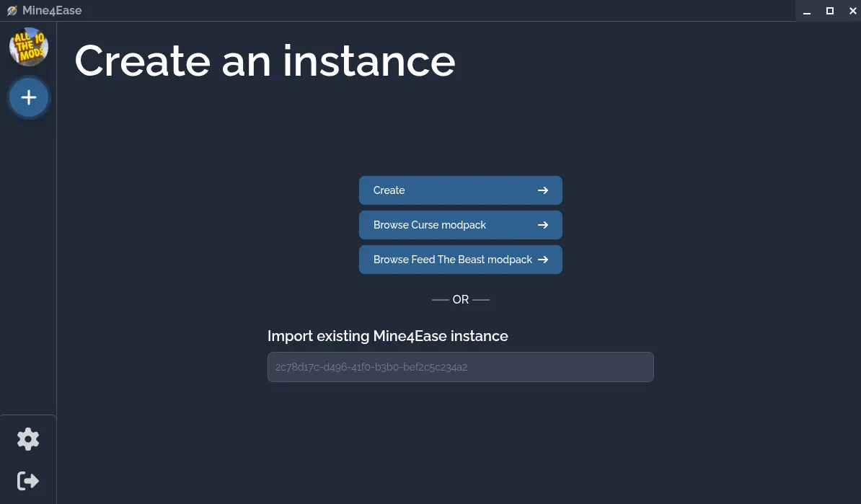Image resolution: width=861 pixels, height=504 pixels.
Task: Maximize the Mine4Ease window
Action: (830, 11)
